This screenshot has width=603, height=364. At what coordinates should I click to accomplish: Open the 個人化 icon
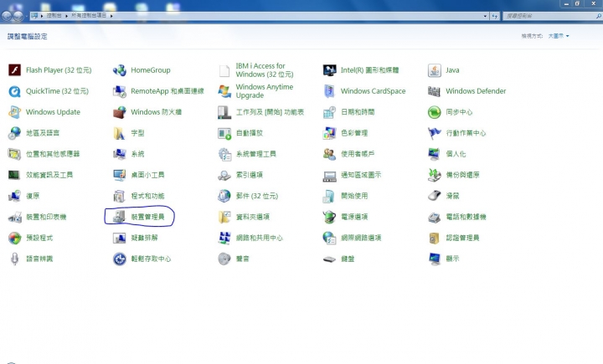tap(435, 154)
